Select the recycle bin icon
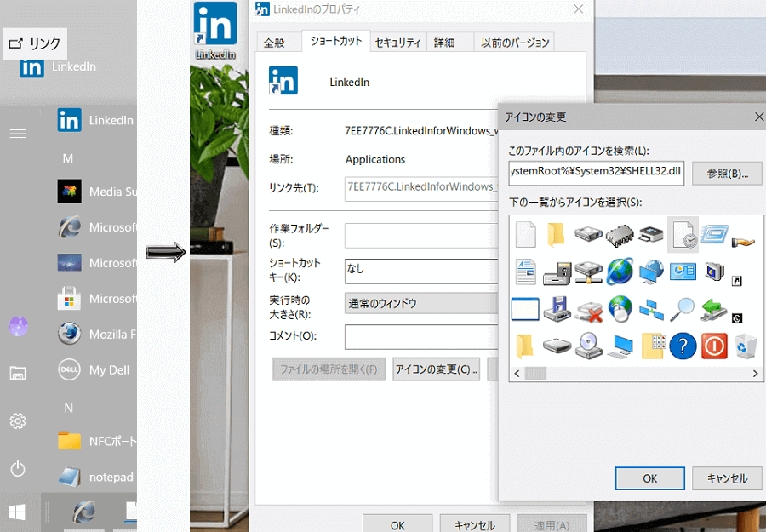766x532 pixels. click(x=746, y=346)
